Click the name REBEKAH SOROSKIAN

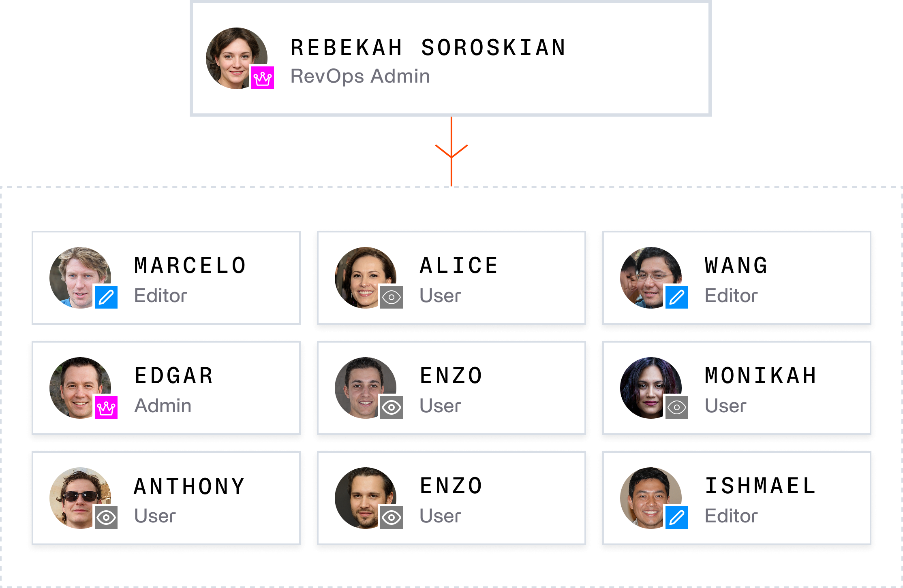click(x=428, y=47)
